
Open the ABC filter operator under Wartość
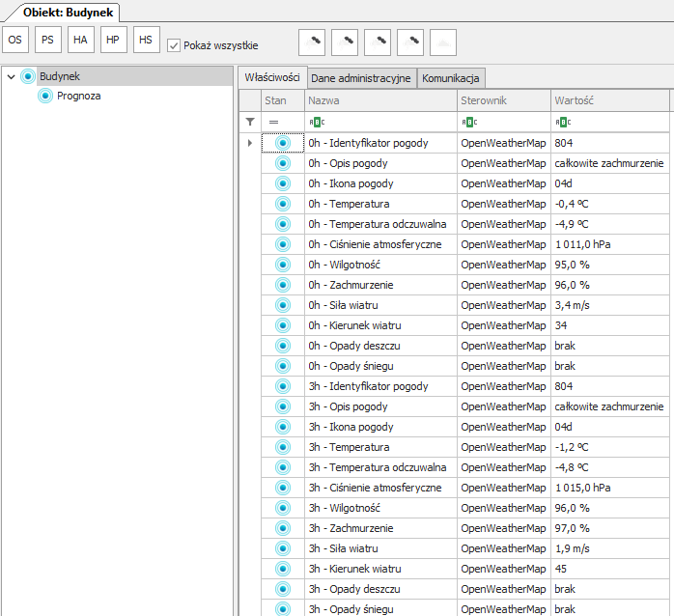click(563, 123)
